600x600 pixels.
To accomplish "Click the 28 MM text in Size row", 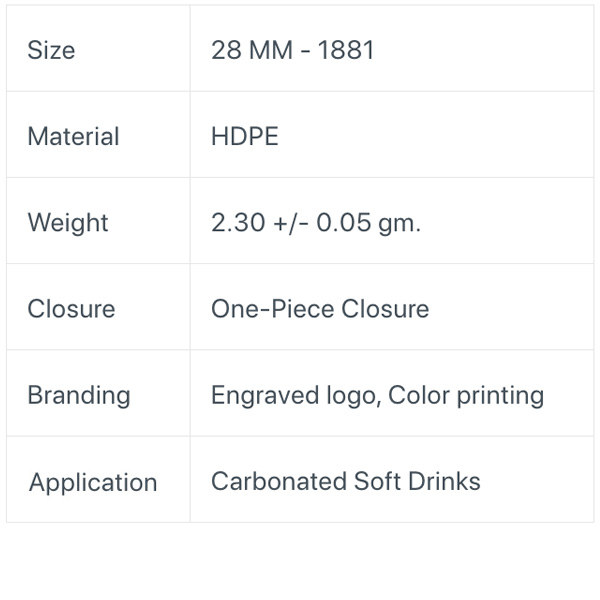I will pyautogui.click(x=252, y=50).
